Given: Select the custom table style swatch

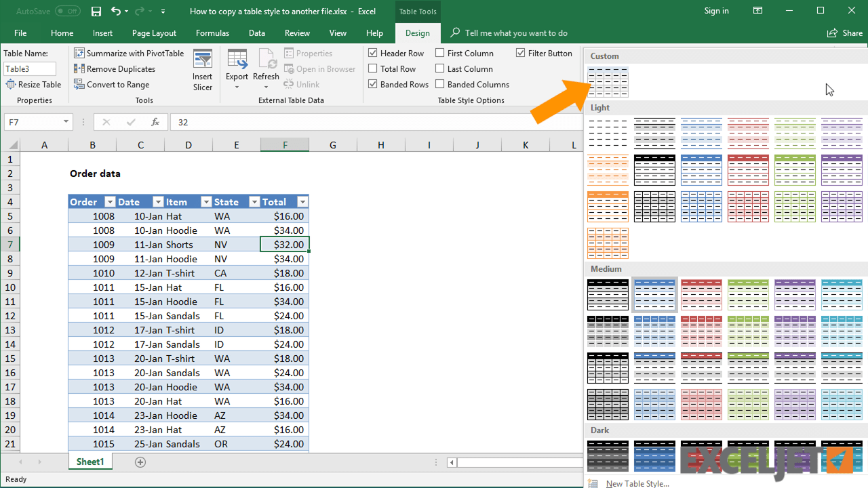Looking at the screenshot, I should click(608, 81).
